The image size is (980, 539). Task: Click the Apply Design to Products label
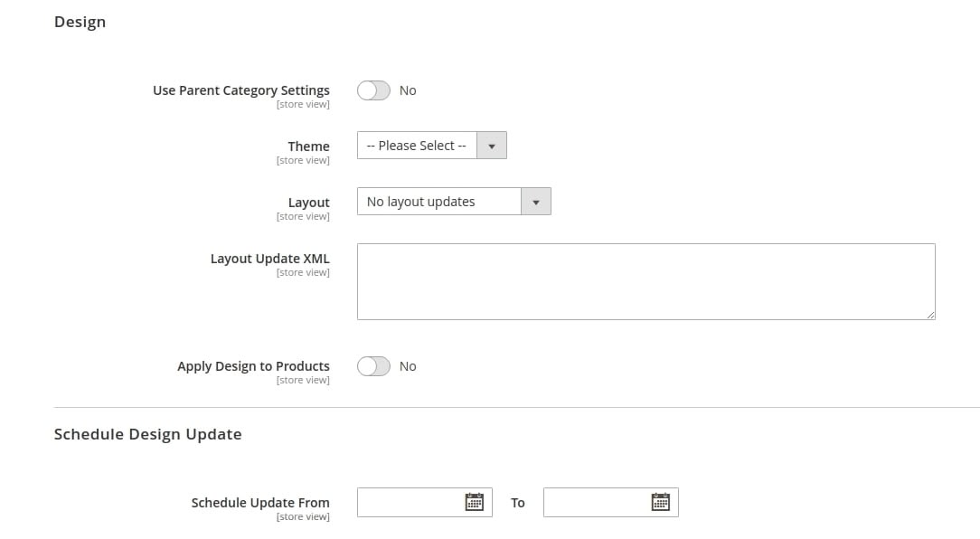click(x=253, y=366)
